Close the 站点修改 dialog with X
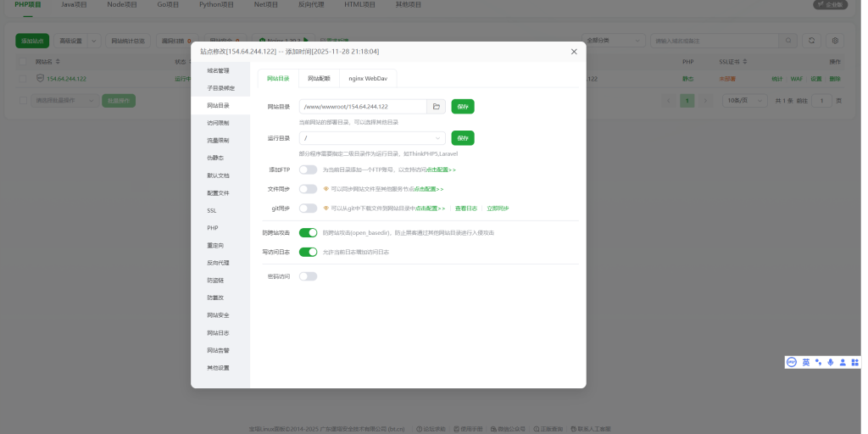Screen dimensions: 868x434 click(x=574, y=52)
